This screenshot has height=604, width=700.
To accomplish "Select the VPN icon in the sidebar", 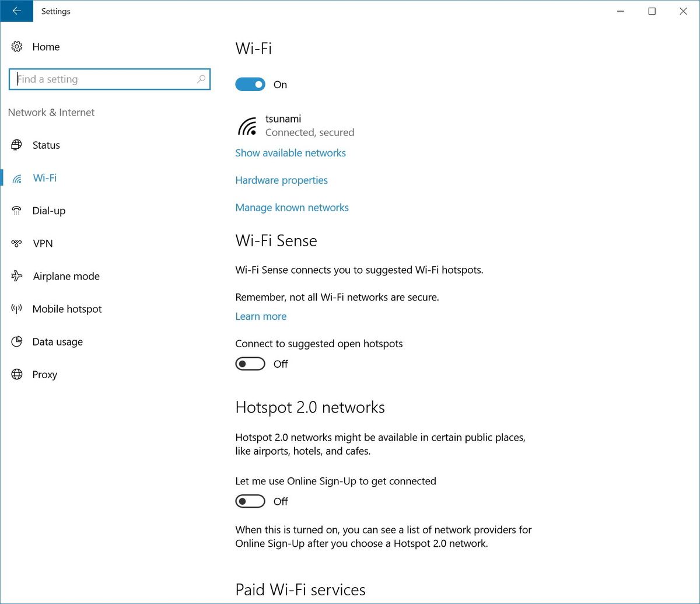I will coord(17,243).
